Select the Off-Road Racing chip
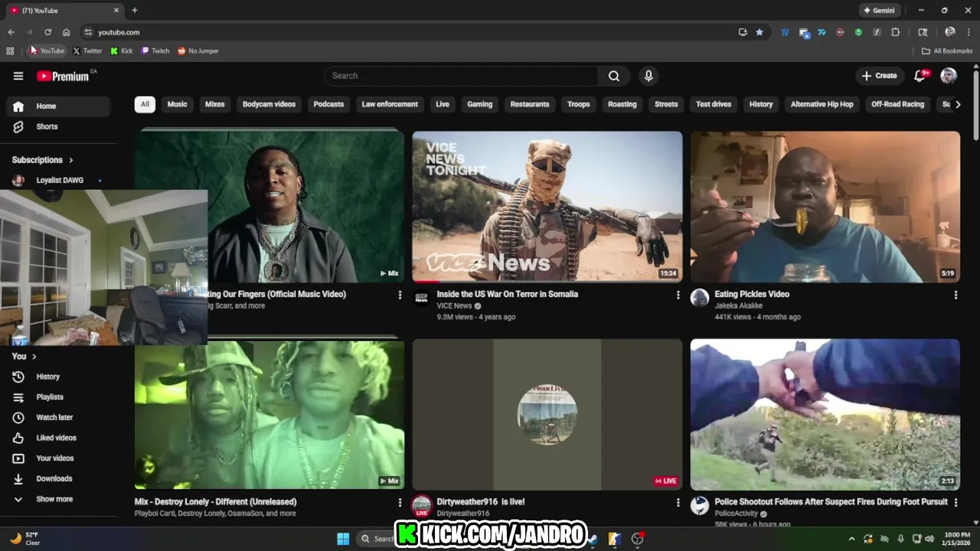Screen dimensions: 980x551 tap(897, 104)
